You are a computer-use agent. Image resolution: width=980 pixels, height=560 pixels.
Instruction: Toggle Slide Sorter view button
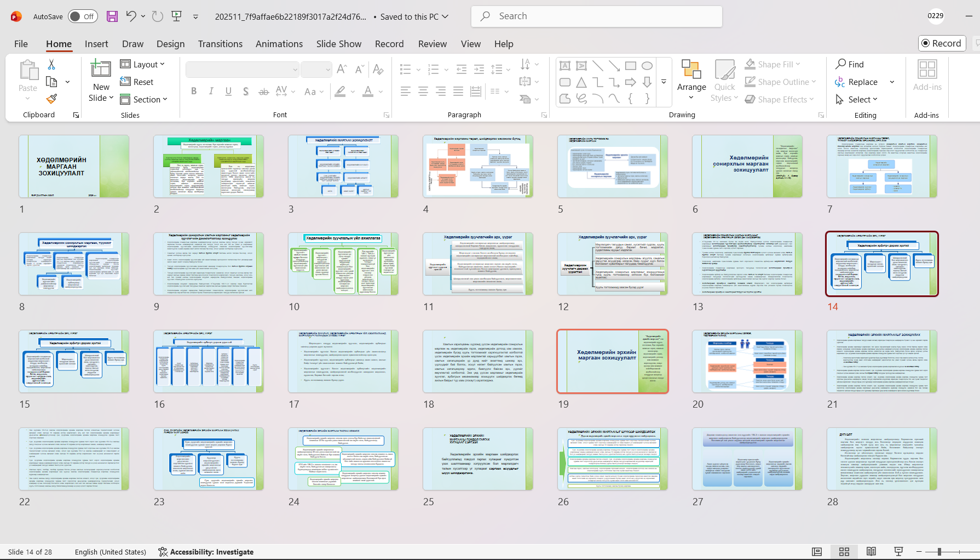(x=844, y=552)
